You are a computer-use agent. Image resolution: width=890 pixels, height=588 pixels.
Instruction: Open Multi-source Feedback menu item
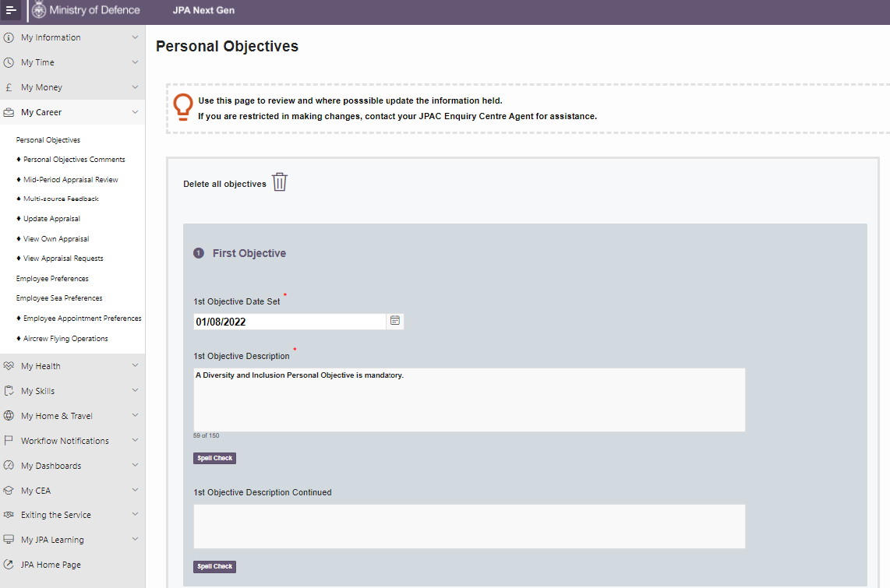pos(61,199)
